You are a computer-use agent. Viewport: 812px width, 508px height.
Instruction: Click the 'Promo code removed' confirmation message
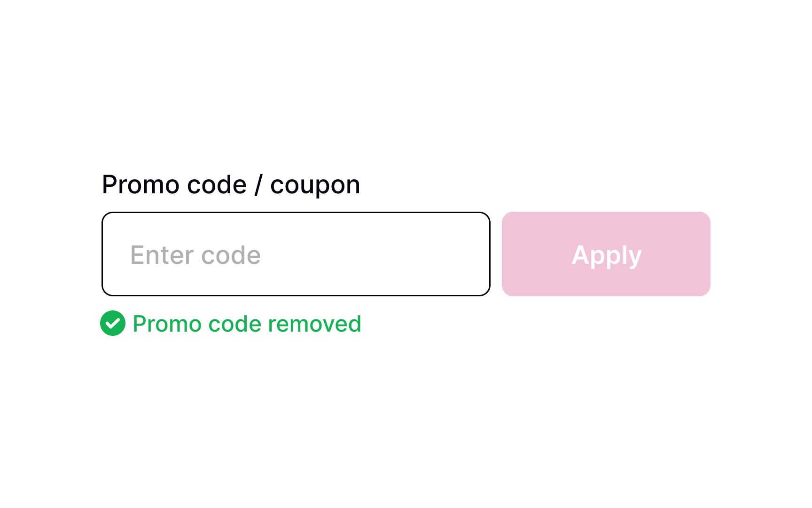click(247, 324)
